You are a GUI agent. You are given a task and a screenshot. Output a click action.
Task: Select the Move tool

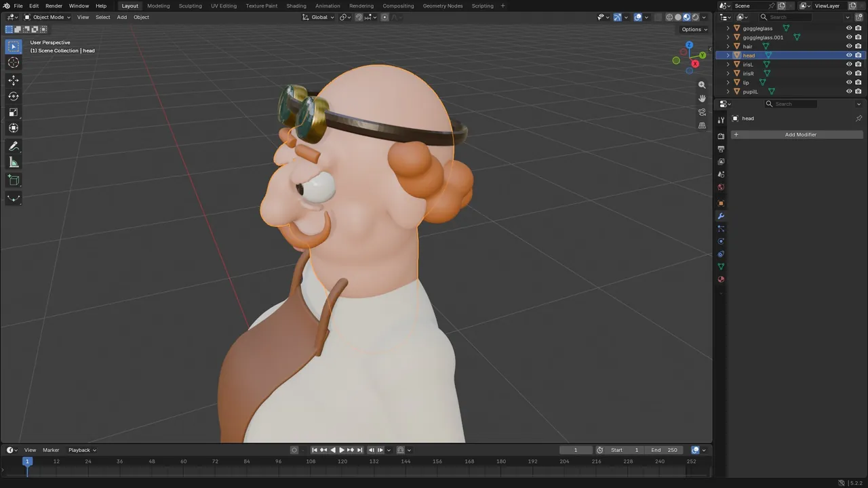click(x=14, y=80)
